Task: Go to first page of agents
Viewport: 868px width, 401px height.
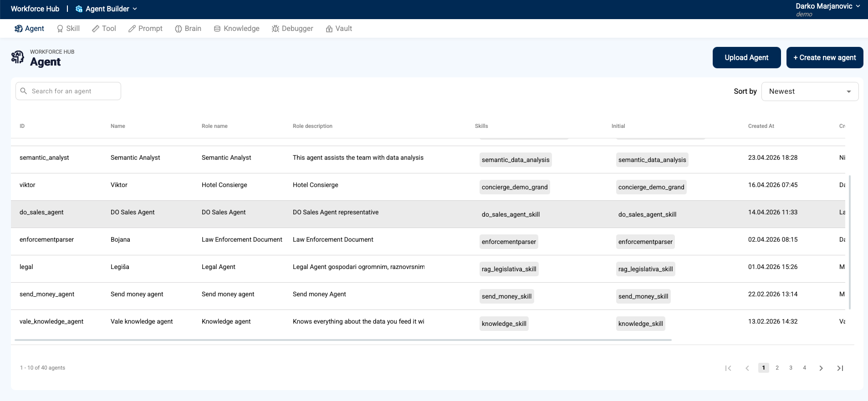Action: click(x=728, y=368)
